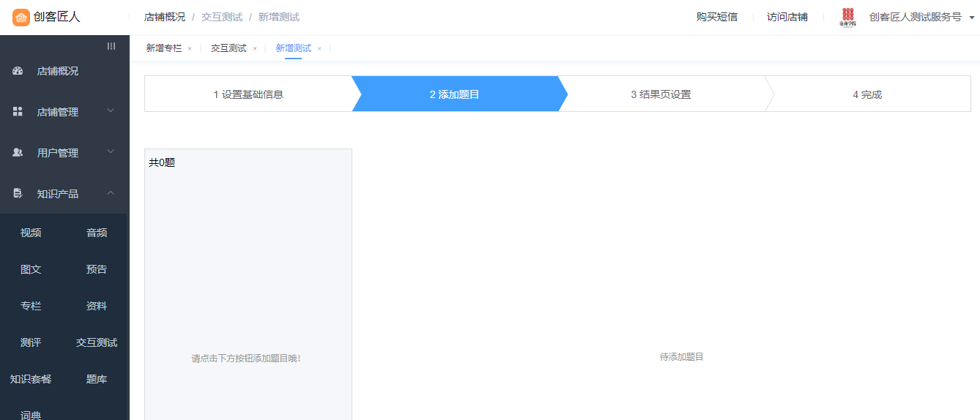Switch to the 新增专栏 tab
The height and width of the screenshot is (420, 980).
[x=163, y=48]
